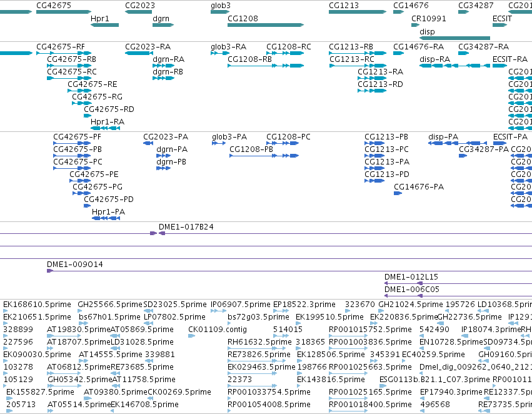Viewport: 532px width, 414px height.
Task: Click protein CG34287-PA
Action: click(484, 149)
